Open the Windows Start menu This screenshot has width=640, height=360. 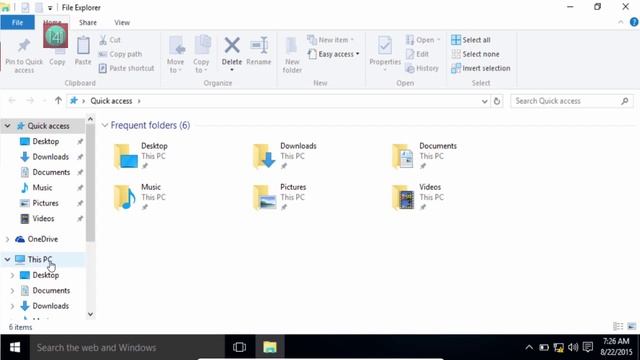tap(15, 347)
